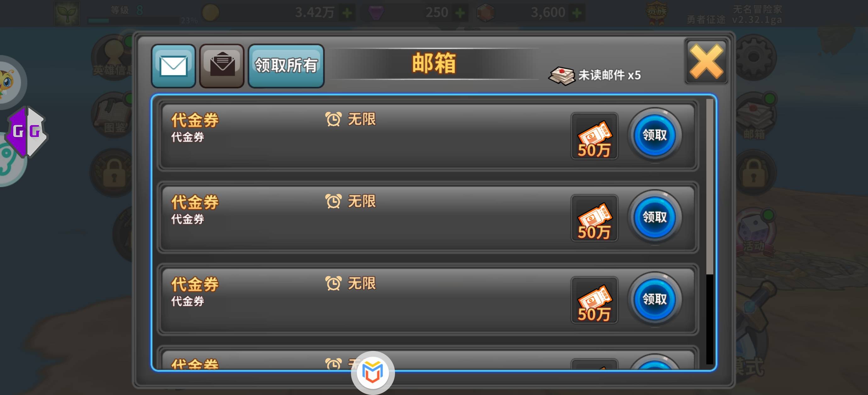Add orange cubes with plus button
Screen dimensions: 868x395
tap(576, 13)
